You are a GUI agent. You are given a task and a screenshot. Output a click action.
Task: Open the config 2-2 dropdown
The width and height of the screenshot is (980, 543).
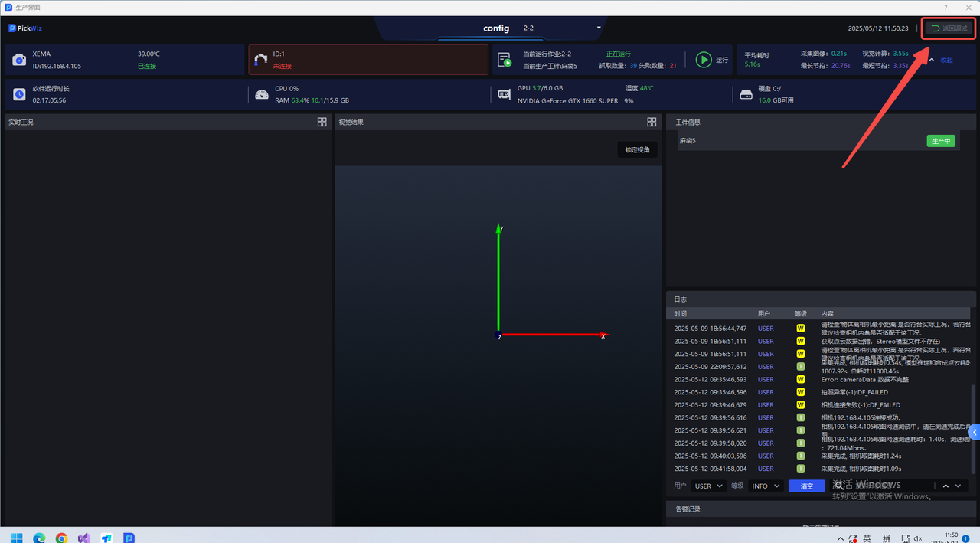599,28
